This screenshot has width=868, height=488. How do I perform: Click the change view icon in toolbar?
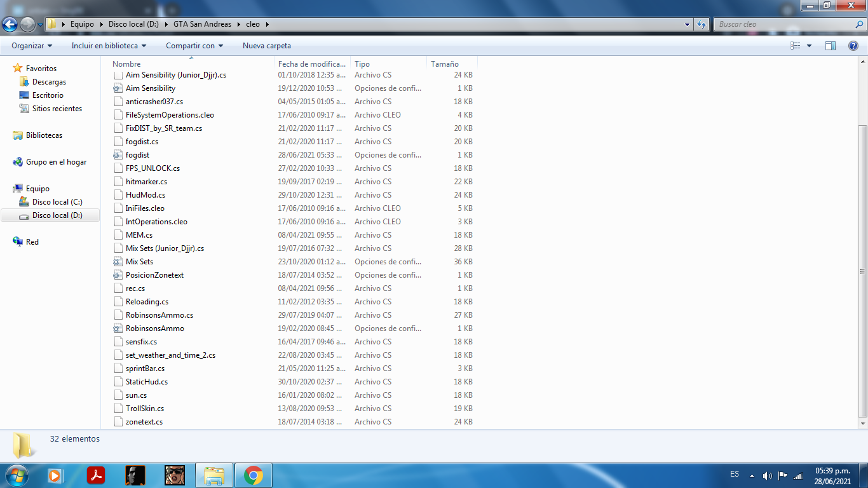795,46
